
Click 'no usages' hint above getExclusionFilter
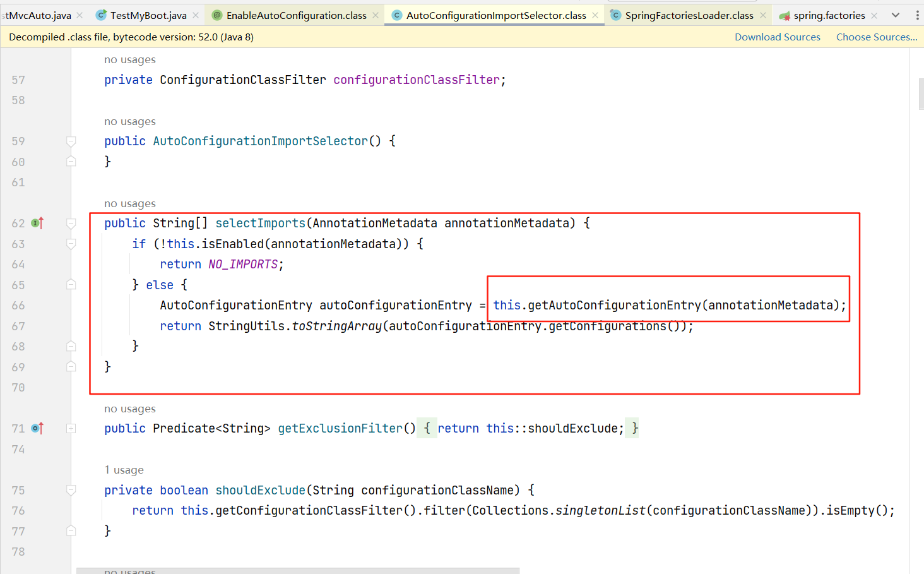pyautogui.click(x=130, y=409)
